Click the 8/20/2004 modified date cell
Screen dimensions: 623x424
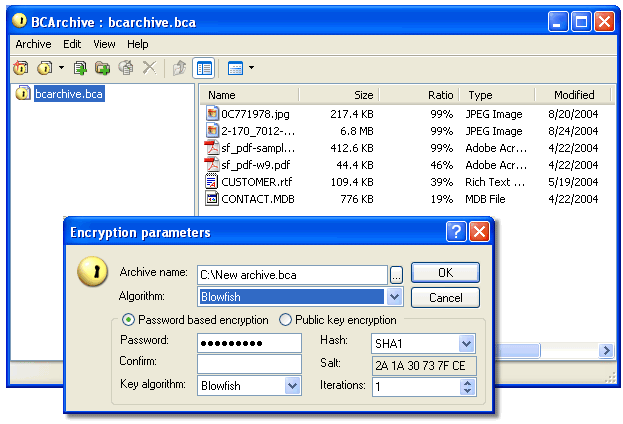tap(573, 114)
